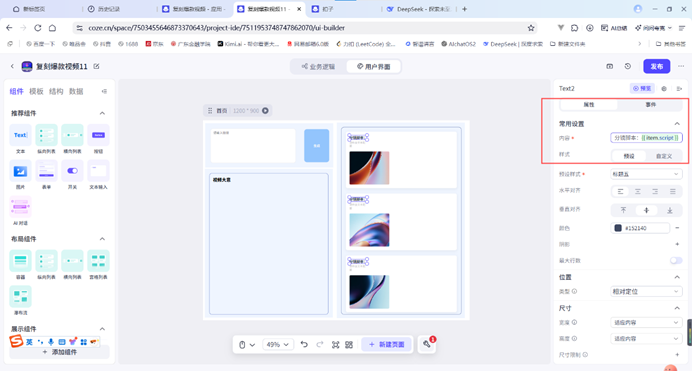Click the 添加组件 button
The width and height of the screenshot is (692, 371).
[60, 352]
